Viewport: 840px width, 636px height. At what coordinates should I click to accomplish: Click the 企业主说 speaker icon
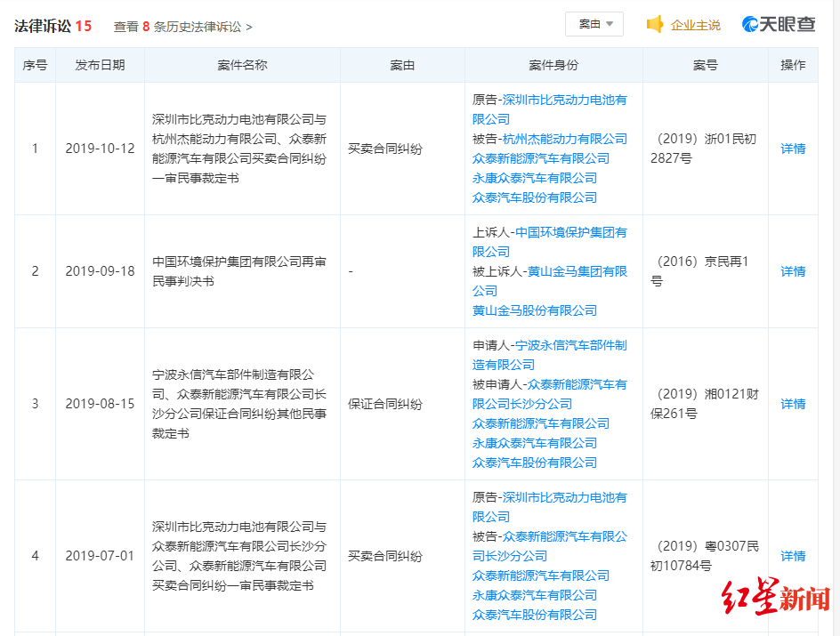point(655,25)
